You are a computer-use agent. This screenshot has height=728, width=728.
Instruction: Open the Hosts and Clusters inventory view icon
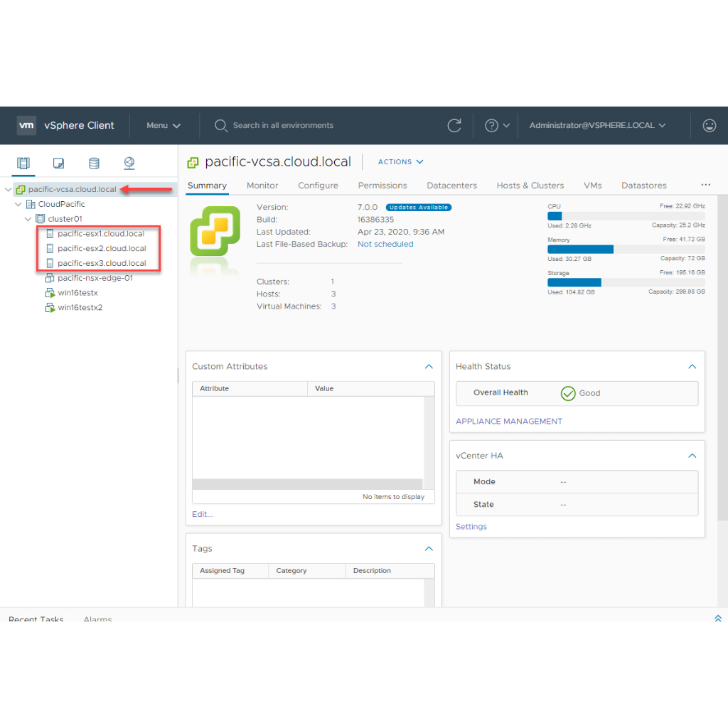23,163
